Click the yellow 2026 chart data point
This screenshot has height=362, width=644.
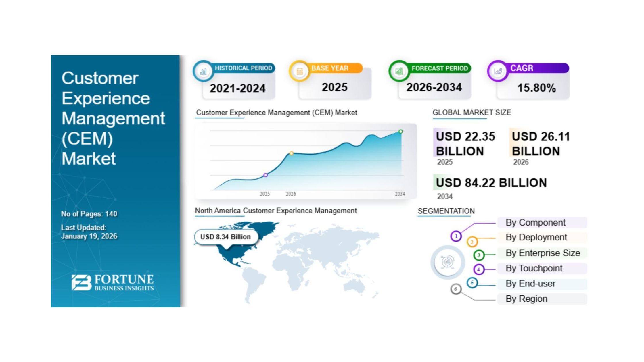pos(291,153)
